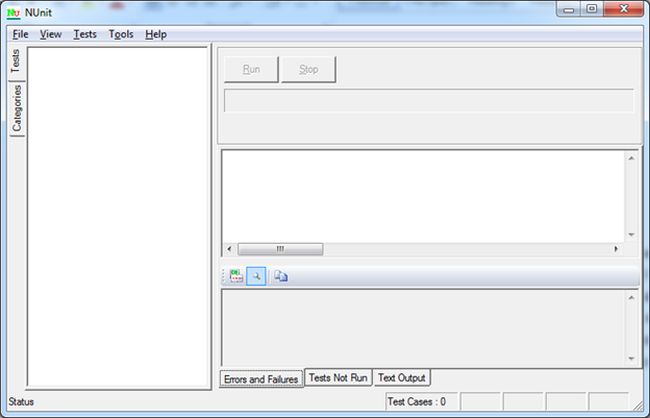650x418 pixels.
Task: Click the NUnit application icon in title bar
Action: (x=14, y=13)
